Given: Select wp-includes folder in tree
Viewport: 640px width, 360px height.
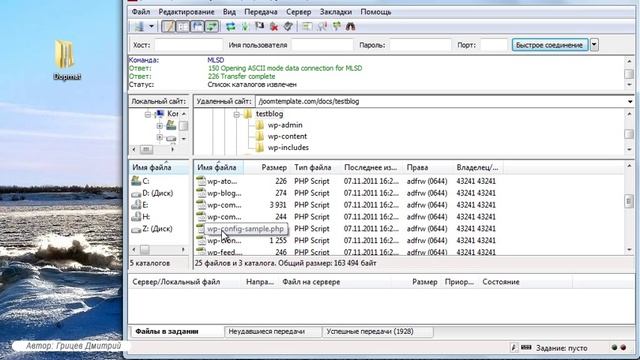Looking at the screenshot, I should (288, 147).
